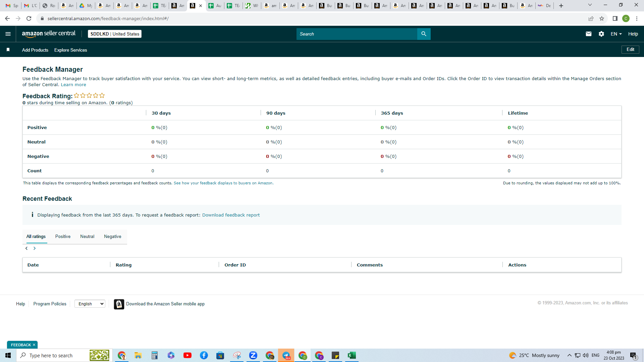Select the Positive tab
Screen dimensions: 644x362
coord(63,236)
